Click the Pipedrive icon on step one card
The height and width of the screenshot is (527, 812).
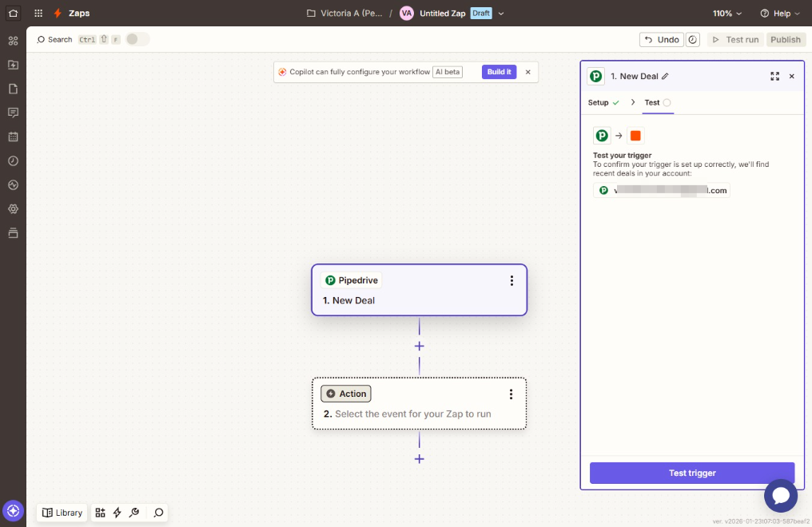[330, 280]
